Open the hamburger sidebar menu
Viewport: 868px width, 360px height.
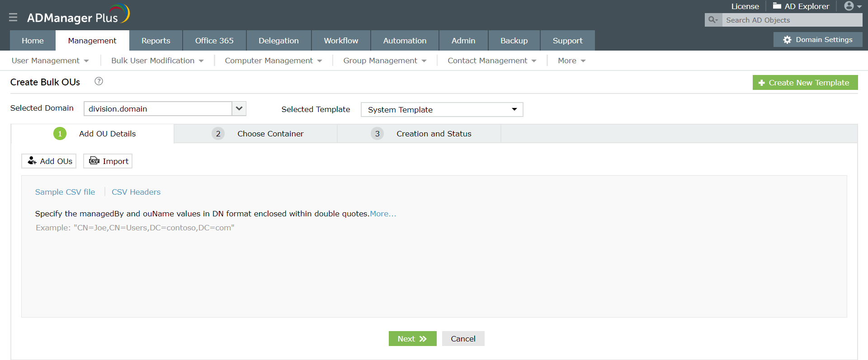click(13, 17)
